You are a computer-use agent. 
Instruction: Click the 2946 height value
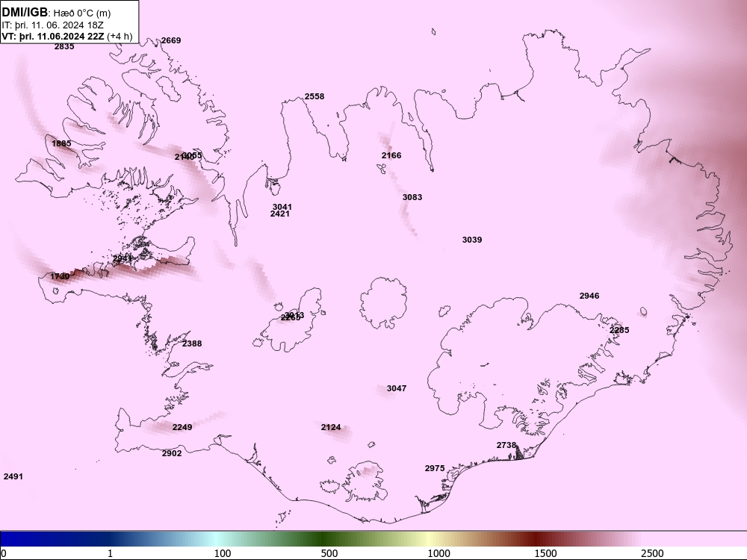(x=589, y=296)
